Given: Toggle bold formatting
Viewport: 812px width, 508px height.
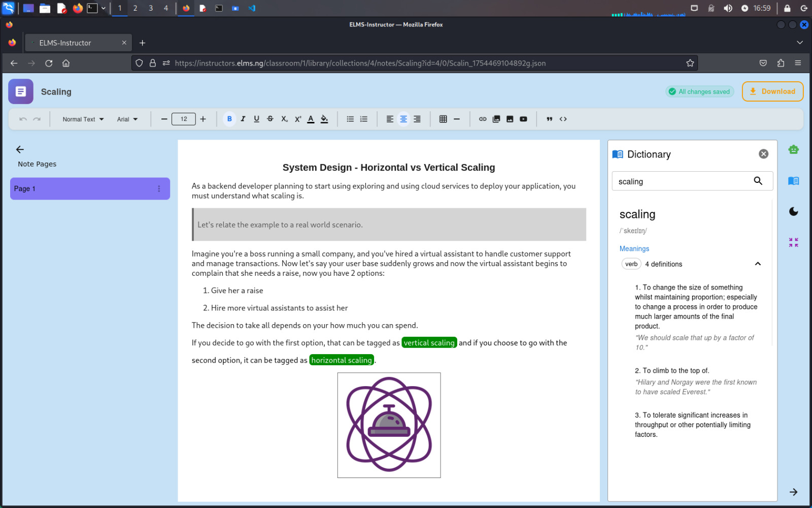Looking at the screenshot, I should (229, 119).
